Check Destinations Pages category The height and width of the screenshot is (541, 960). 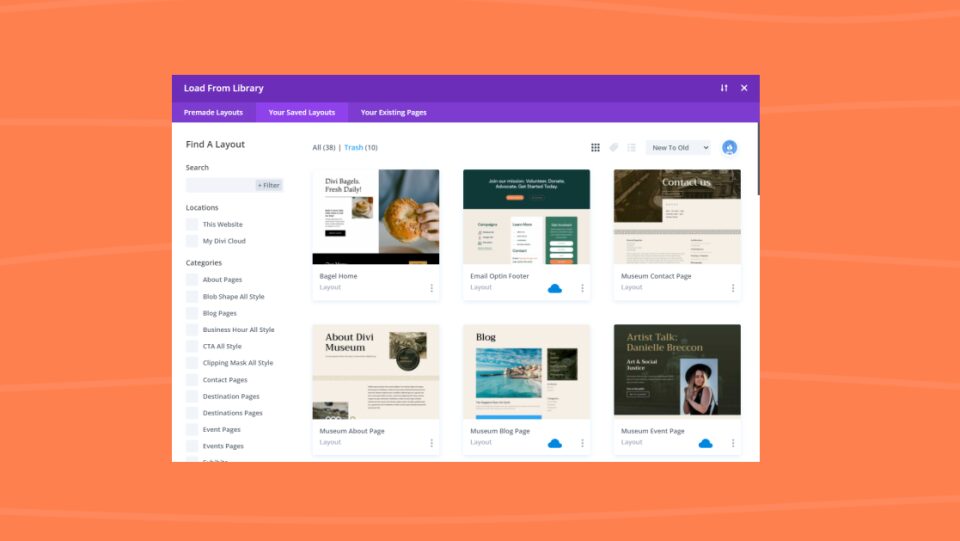(x=192, y=413)
